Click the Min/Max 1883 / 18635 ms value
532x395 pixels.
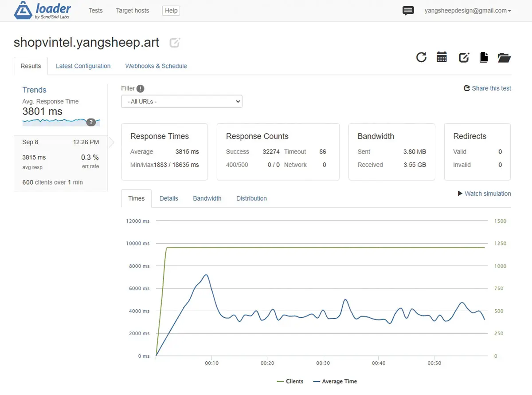[176, 165]
